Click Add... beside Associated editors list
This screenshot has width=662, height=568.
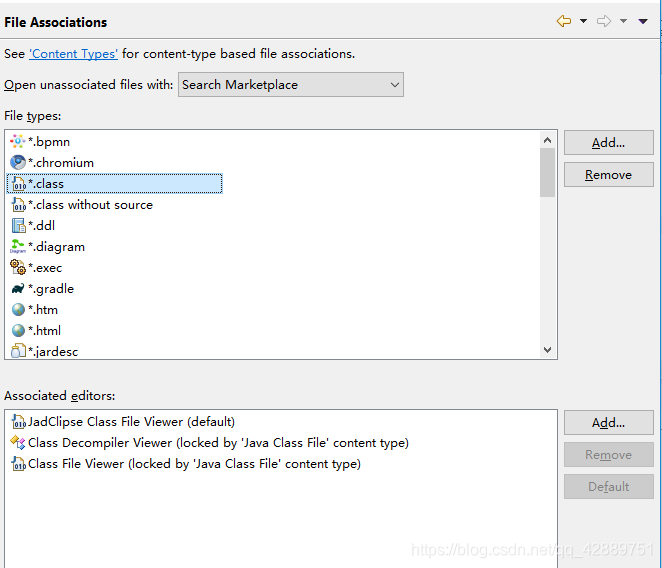608,423
